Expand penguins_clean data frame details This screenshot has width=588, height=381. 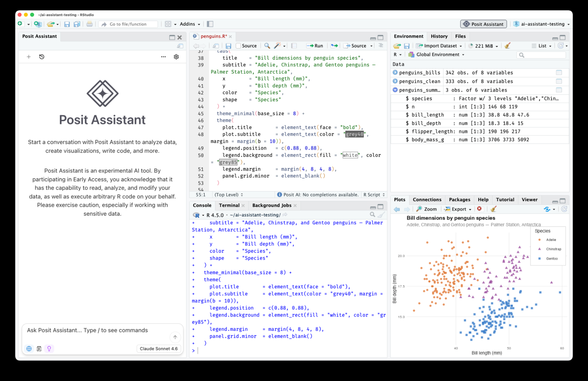[x=395, y=81]
